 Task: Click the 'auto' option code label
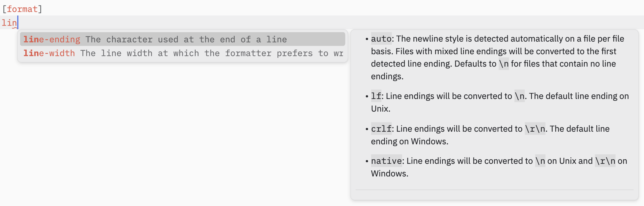[381, 38]
